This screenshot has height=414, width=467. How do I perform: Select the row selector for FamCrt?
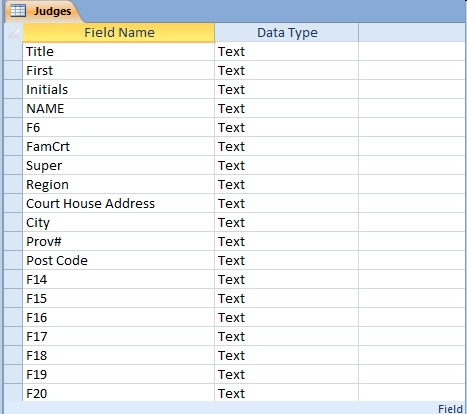click(x=13, y=146)
